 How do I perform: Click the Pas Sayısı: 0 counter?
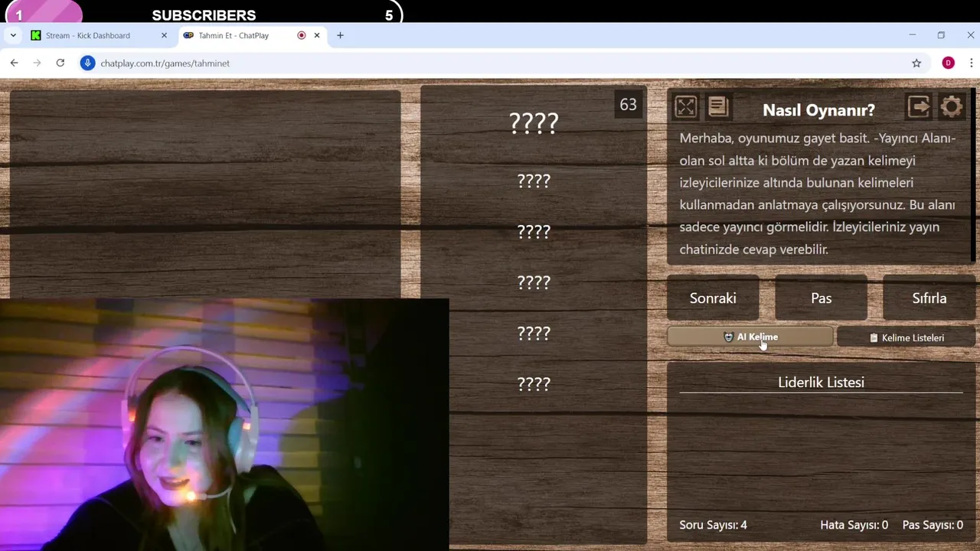(933, 525)
